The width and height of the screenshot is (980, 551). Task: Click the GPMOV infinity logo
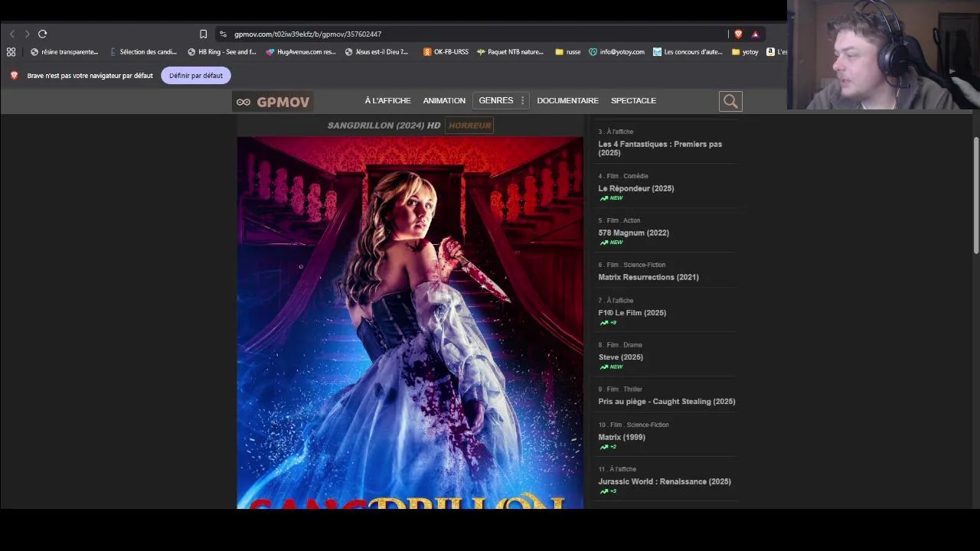tap(273, 102)
